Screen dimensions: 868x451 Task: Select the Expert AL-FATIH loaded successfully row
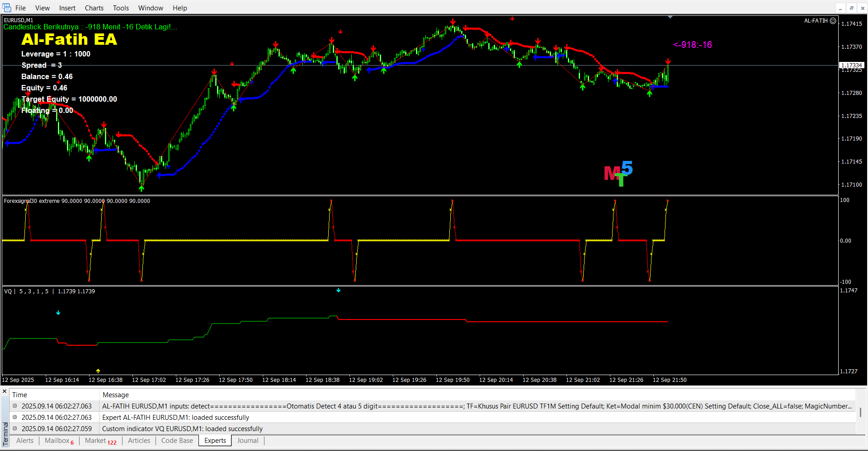coord(433,417)
